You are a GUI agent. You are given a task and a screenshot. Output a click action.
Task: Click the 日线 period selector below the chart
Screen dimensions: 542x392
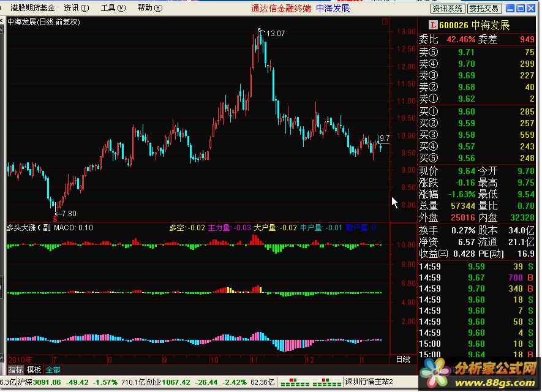[x=403, y=360]
